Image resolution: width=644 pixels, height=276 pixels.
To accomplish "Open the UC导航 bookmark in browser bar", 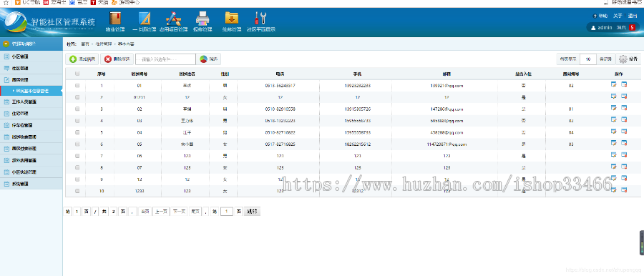I will click(x=27, y=2).
